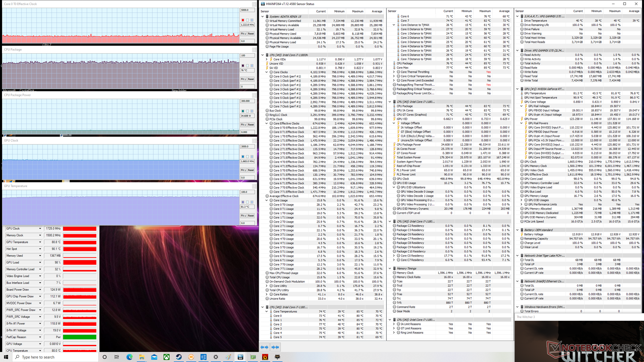Open the Xbox app from the taskbar
The height and width of the screenshot is (362, 644).
[166, 357]
